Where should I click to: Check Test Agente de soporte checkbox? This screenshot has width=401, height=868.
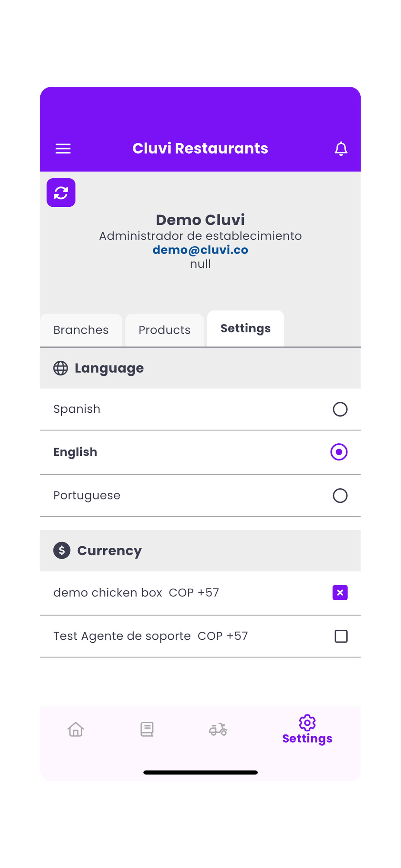(x=341, y=636)
